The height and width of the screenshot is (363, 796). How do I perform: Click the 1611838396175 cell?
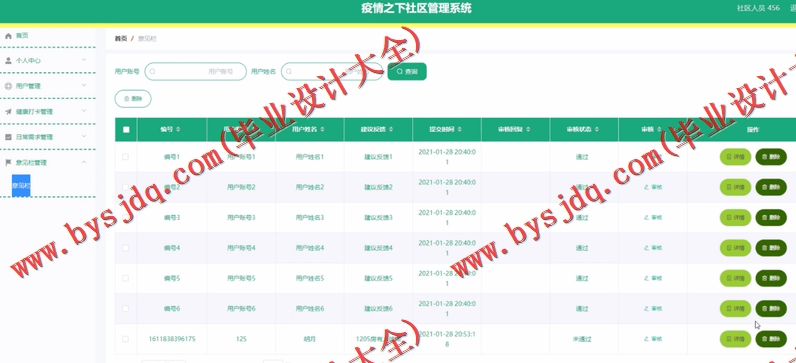172,339
